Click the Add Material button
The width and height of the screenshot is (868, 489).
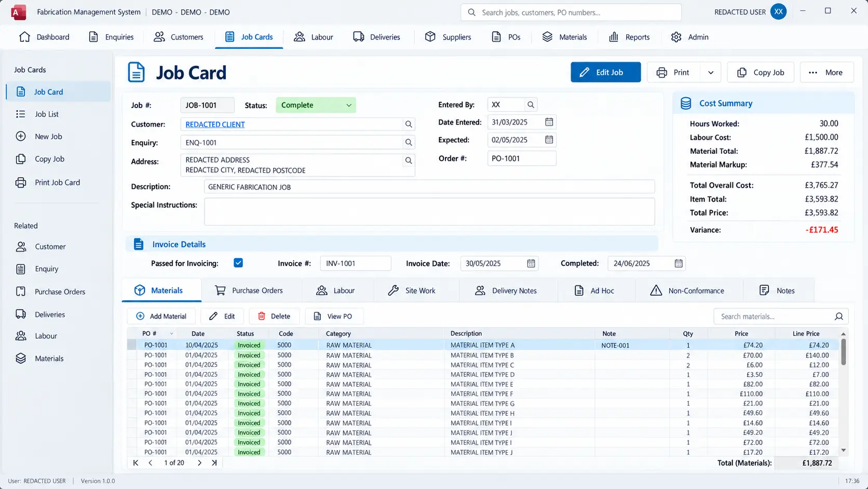point(161,316)
